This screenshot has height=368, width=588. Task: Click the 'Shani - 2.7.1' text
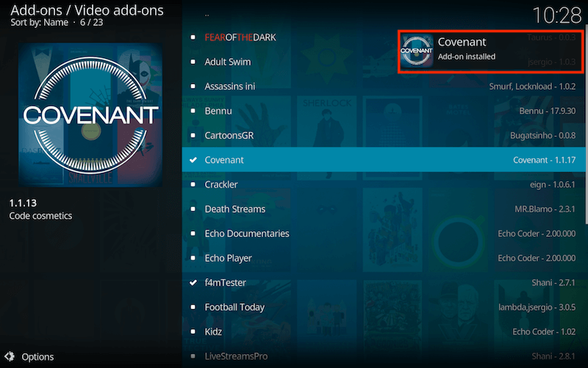pyautogui.click(x=553, y=283)
